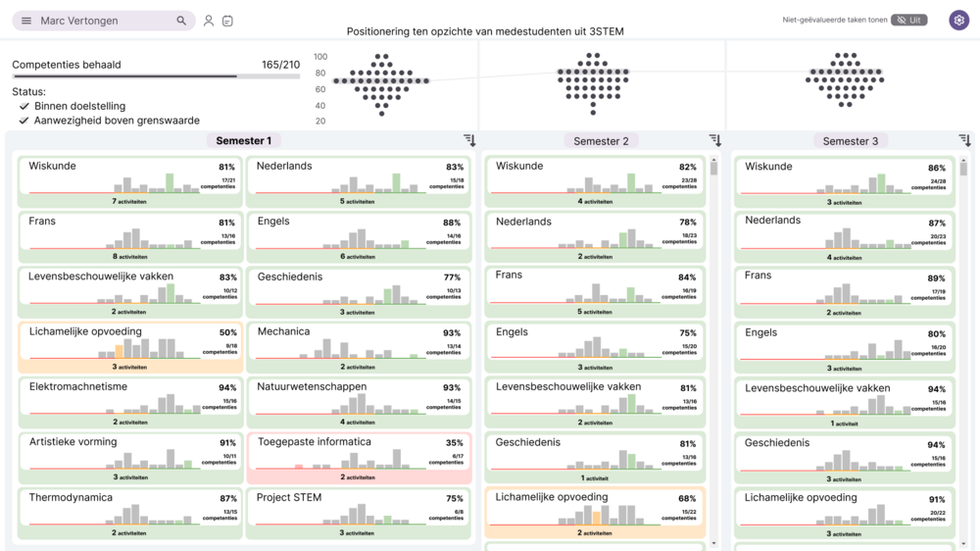Viewport: 980px width, 551px height.
Task: Toggle Niet-geëvalueerde taken tonen switch
Action: tap(909, 20)
